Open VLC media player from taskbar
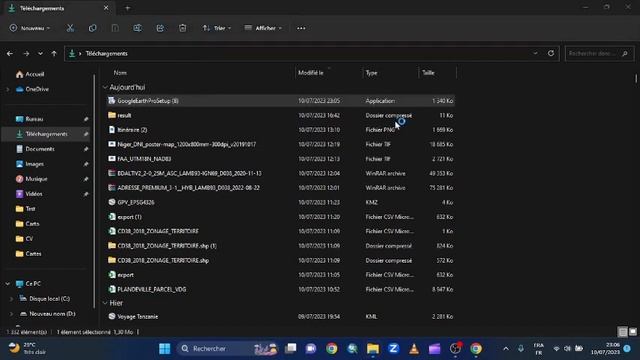Screen dimensions: 640x360 [414, 349]
